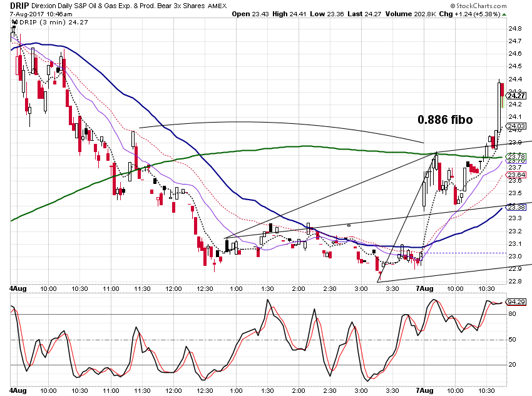Click the green boxed 23.78 moving-average label
Viewport: 532px width, 396px height.
517,156
